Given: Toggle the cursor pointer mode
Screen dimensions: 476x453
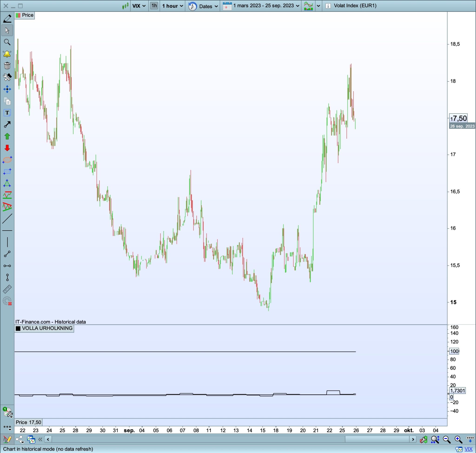Looking at the screenshot, I should [7, 30].
